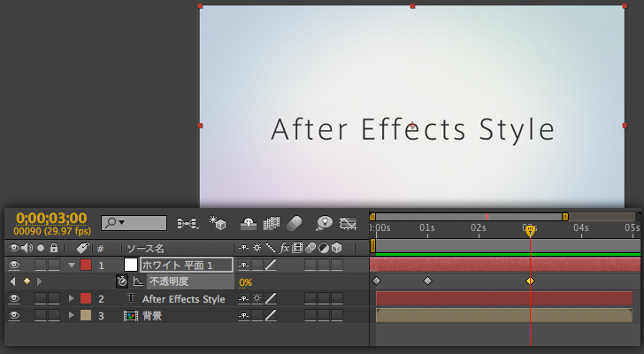Click the 背景 layer bar in timeline
This screenshot has height=354, width=644.
(504, 315)
